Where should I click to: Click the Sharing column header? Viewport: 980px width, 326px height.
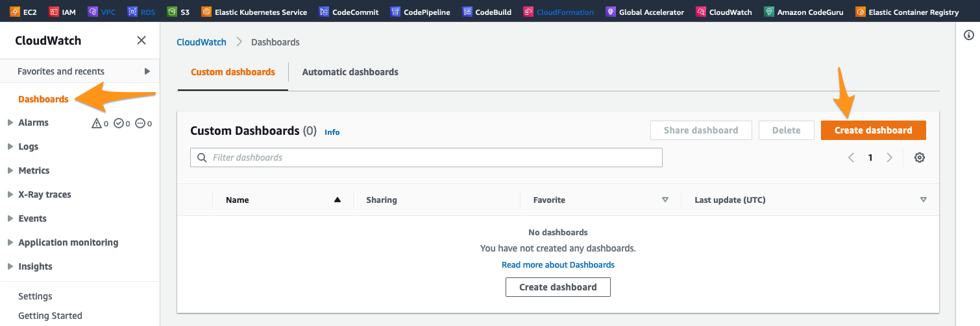point(382,200)
